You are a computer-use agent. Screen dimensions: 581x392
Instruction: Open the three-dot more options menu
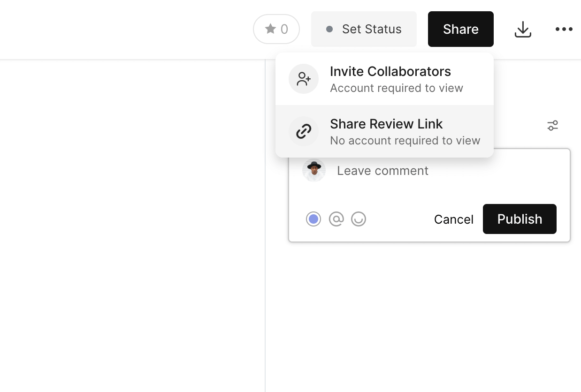(x=564, y=29)
